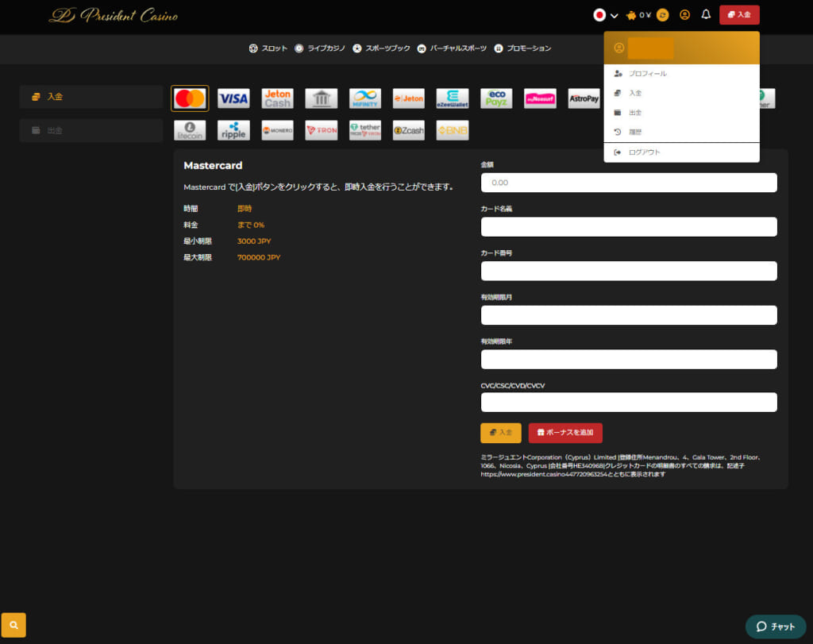
Task: Pick Jeton Cash as deposit method
Action: coord(277,98)
